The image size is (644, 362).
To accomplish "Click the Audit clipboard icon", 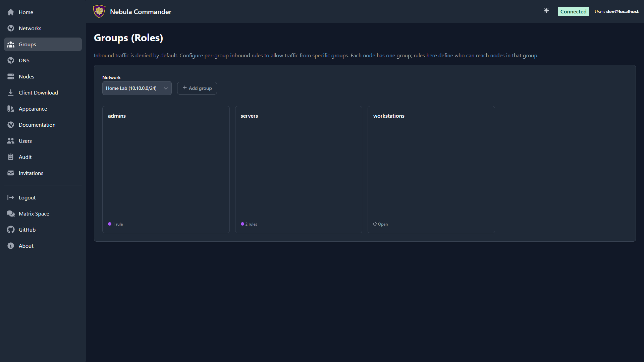I will 11,157.
